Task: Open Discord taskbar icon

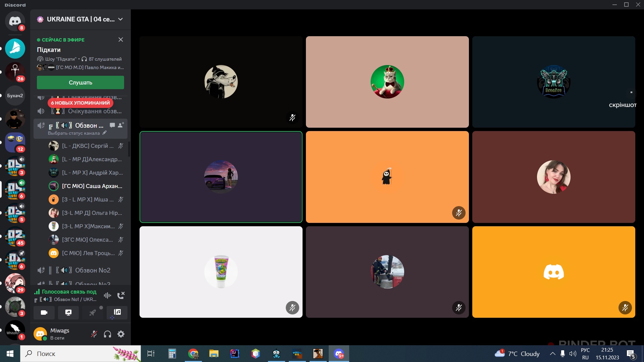Action: click(x=339, y=354)
